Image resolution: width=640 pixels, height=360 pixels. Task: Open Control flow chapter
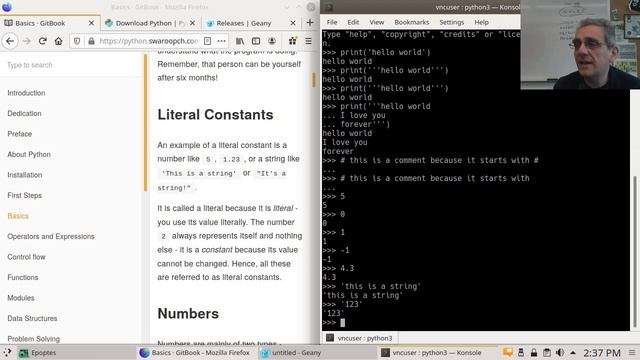(26, 257)
